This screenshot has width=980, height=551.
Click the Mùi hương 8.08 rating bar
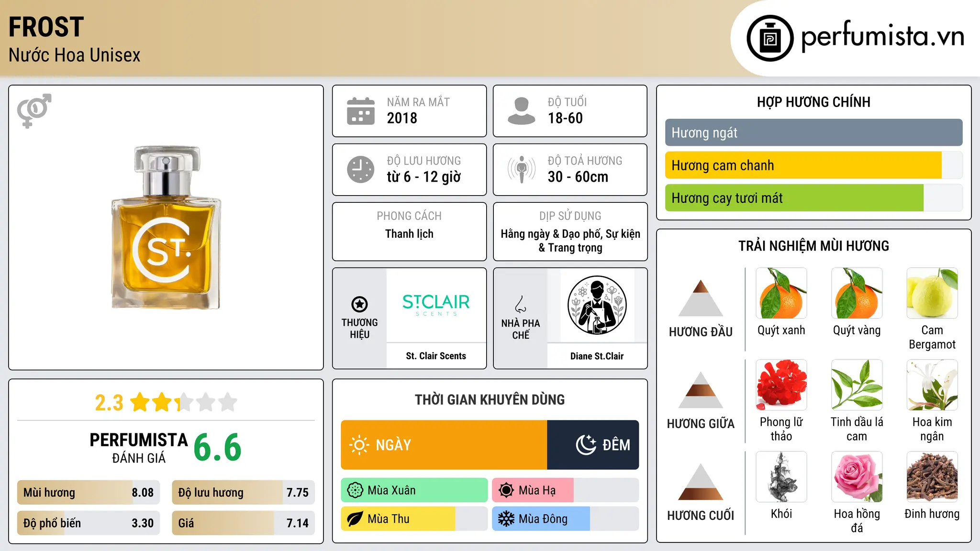click(x=89, y=492)
